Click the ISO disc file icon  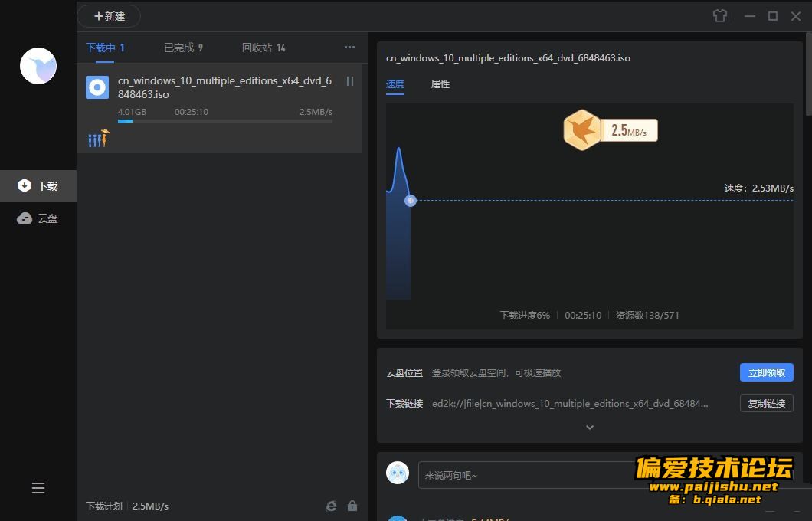tap(97, 87)
